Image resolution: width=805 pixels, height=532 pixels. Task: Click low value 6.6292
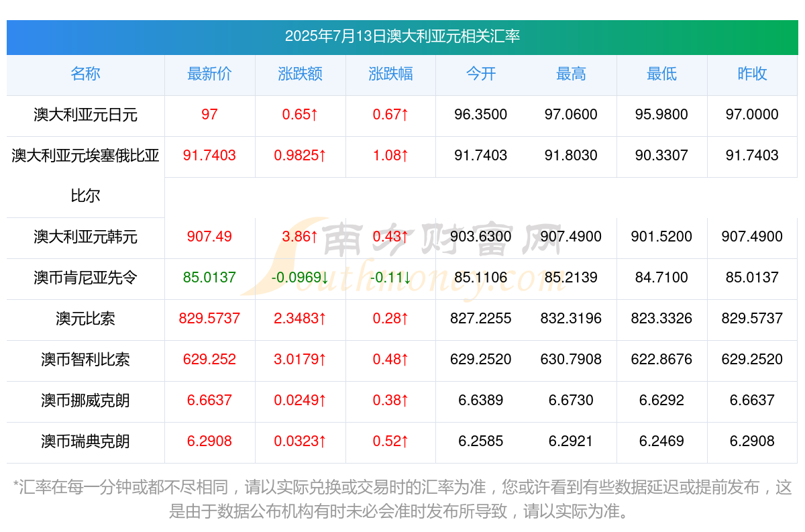661,401
